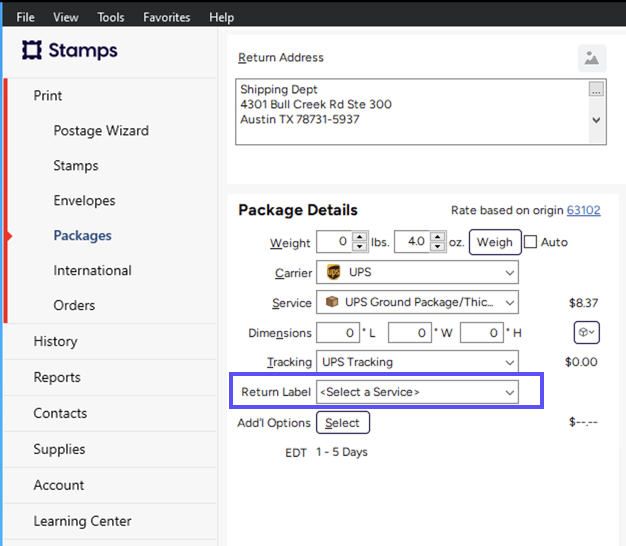Click the ounces weight input field

412,241
